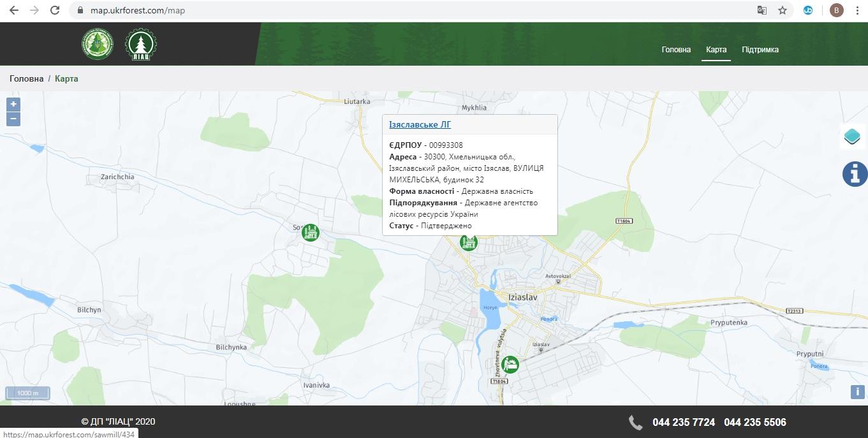Click Головна in the breadcrumb
The width and height of the screenshot is (868, 438).
(26, 78)
